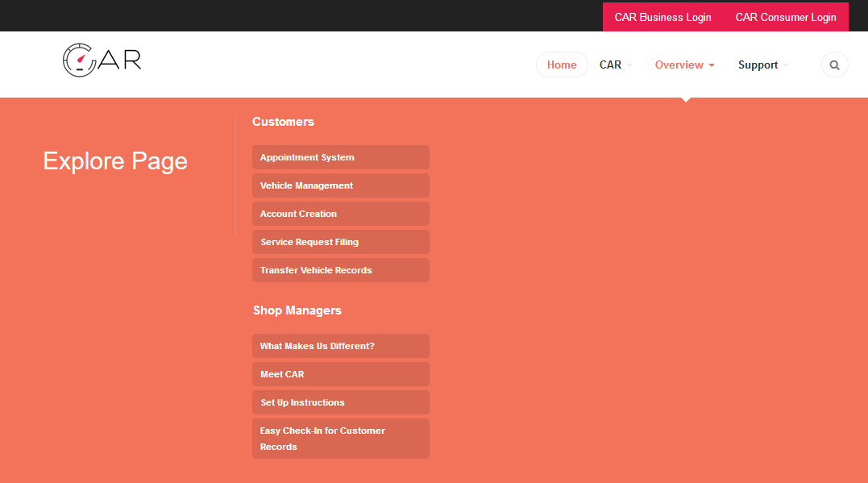Open the Appointment System page
This screenshot has height=483, width=868.
340,157
